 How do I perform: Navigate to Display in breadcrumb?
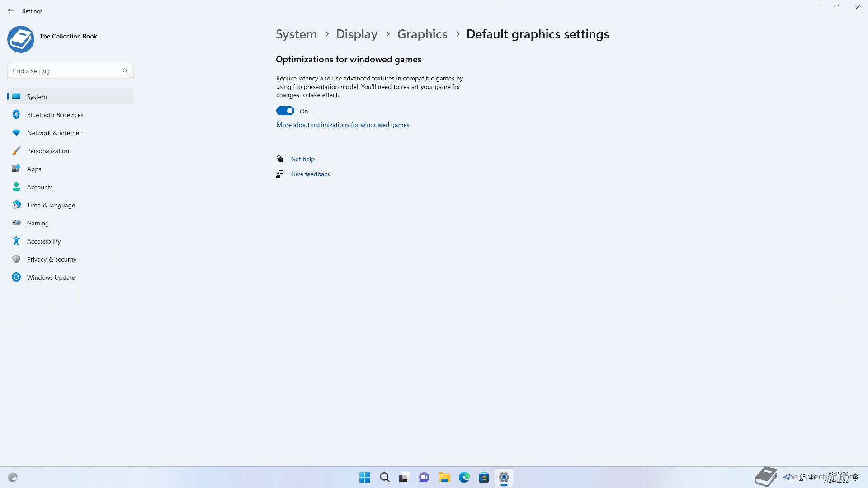pos(357,34)
